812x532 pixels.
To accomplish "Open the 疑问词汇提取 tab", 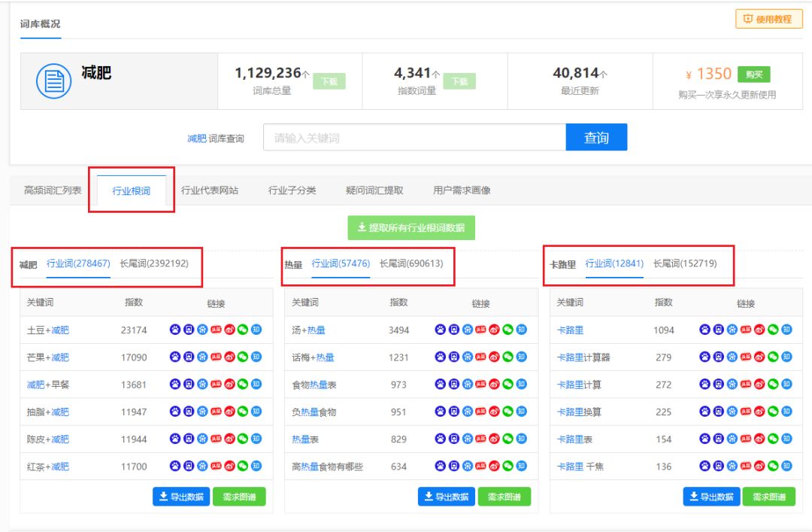I will 374,190.
